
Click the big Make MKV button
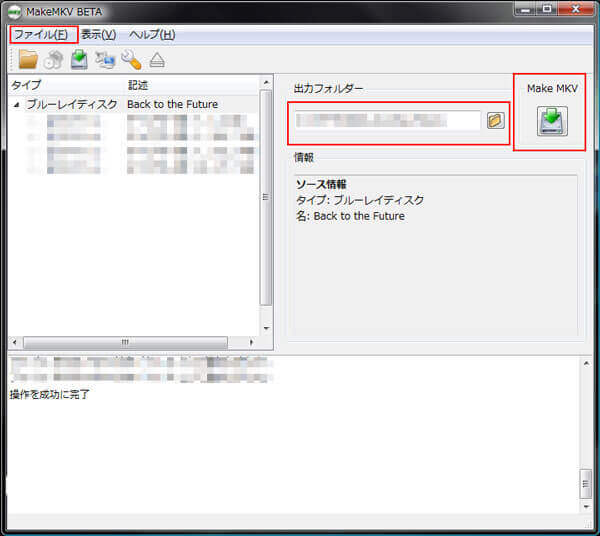[x=552, y=121]
